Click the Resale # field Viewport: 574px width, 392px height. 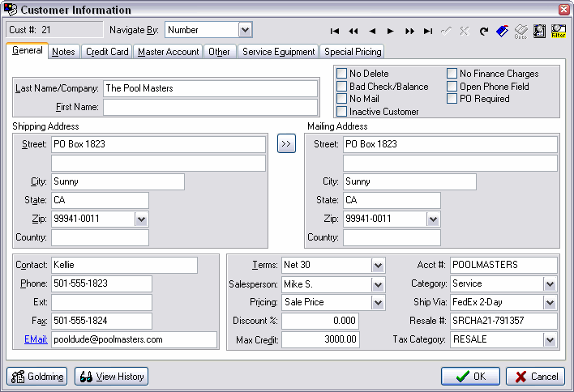click(503, 321)
